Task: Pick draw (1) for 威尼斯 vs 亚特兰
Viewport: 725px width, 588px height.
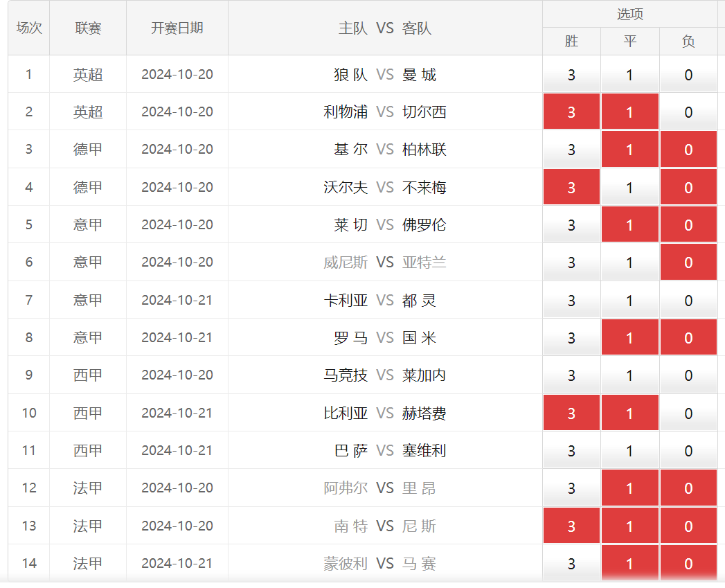Action: click(x=629, y=262)
